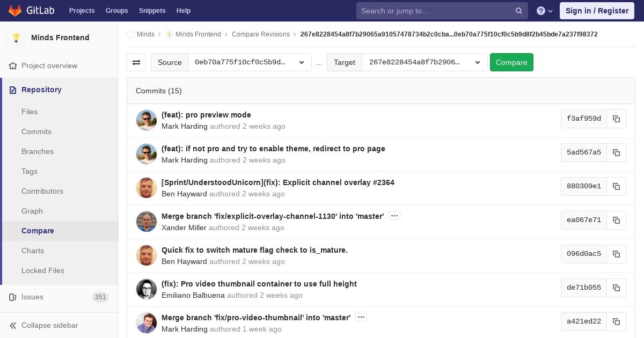Click the green Compare button
This screenshot has width=644, height=338.
point(511,62)
